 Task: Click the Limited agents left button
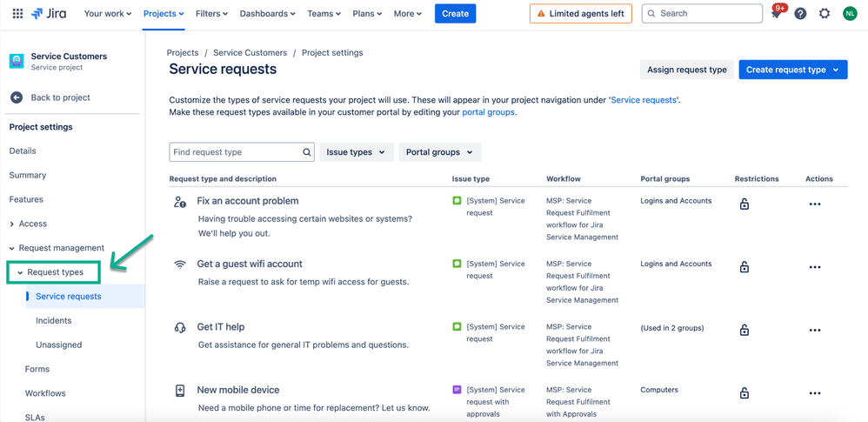coord(581,14)
